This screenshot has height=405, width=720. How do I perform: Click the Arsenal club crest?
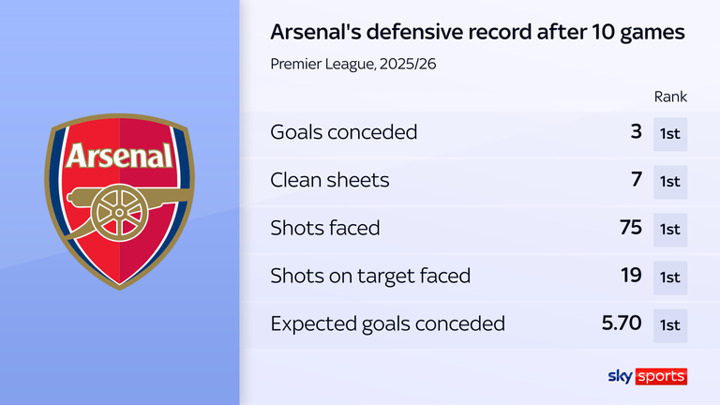pos(121,202)
